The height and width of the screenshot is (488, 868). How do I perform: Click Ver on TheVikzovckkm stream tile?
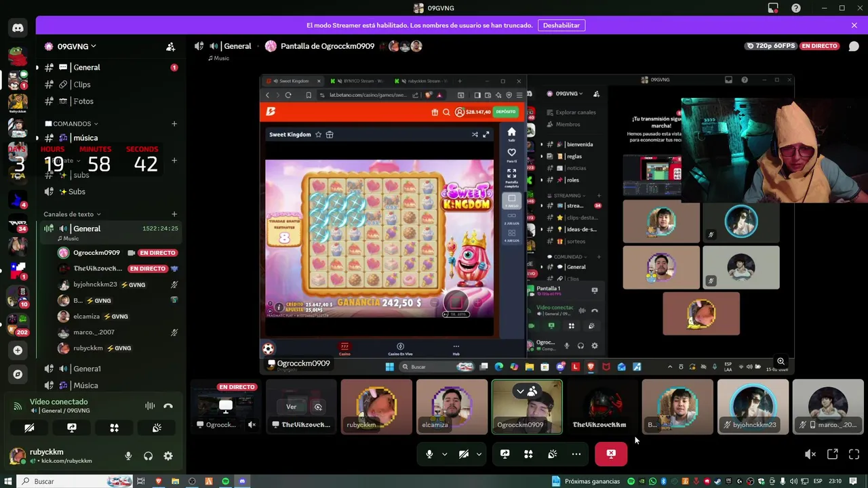(291, 407)
